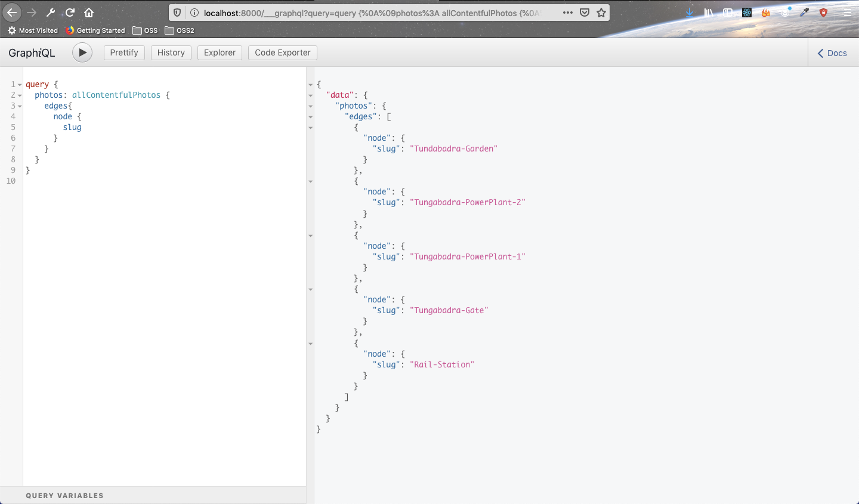Open the query History panel
Viewport: 859px width, 504px height.
171,52
